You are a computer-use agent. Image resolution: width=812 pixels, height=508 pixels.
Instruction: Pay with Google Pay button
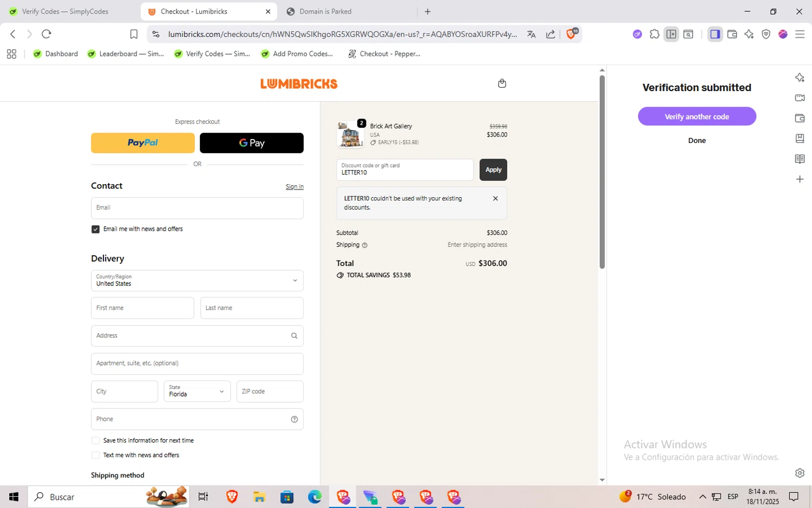pyautogui.click(x=252, y=143)
